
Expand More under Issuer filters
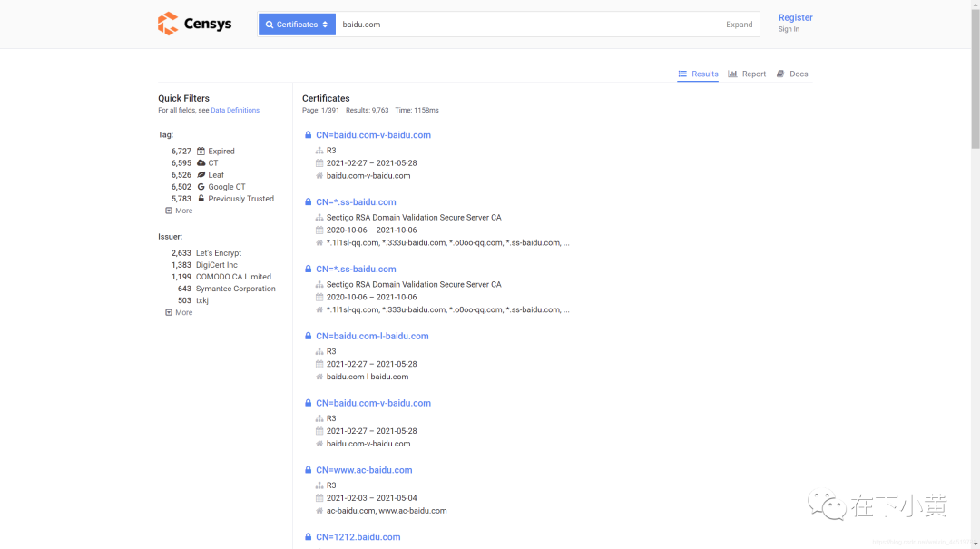(x=179, y=313)
